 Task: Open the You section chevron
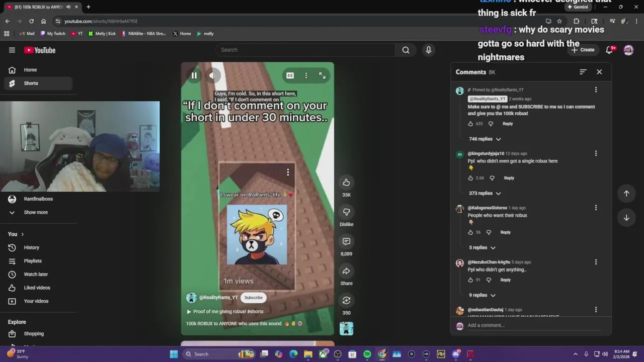pyautogui.click(x=22, y=234)
